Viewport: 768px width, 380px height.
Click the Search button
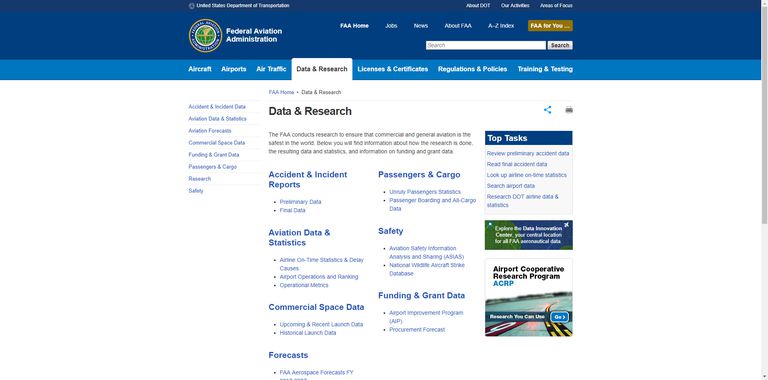click(x=560, y=45)
